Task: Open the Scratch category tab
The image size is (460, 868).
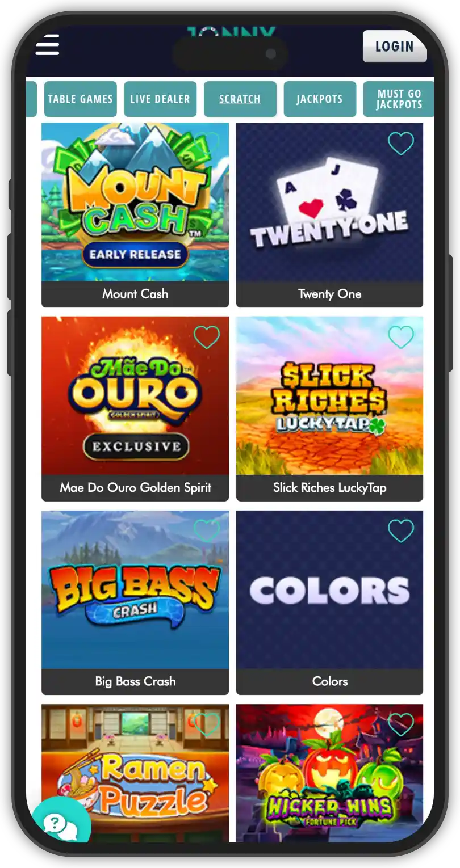Action: click(240, 99)
